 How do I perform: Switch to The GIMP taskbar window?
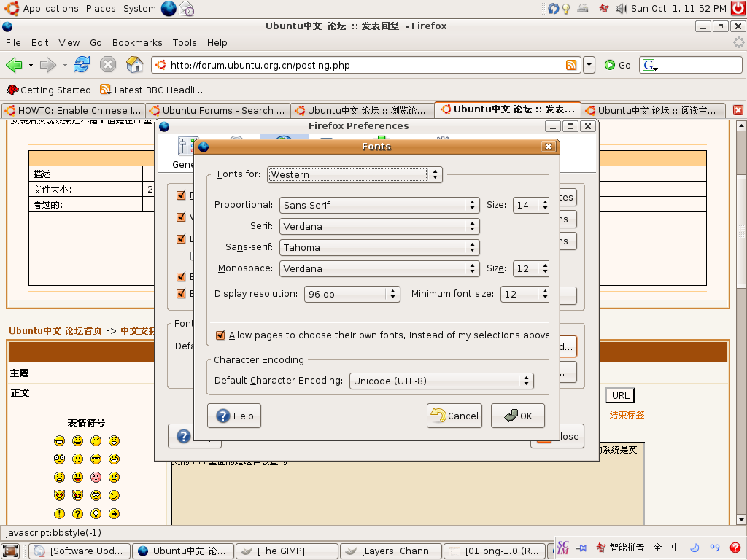pyautogui.click(x=287, y=551)
